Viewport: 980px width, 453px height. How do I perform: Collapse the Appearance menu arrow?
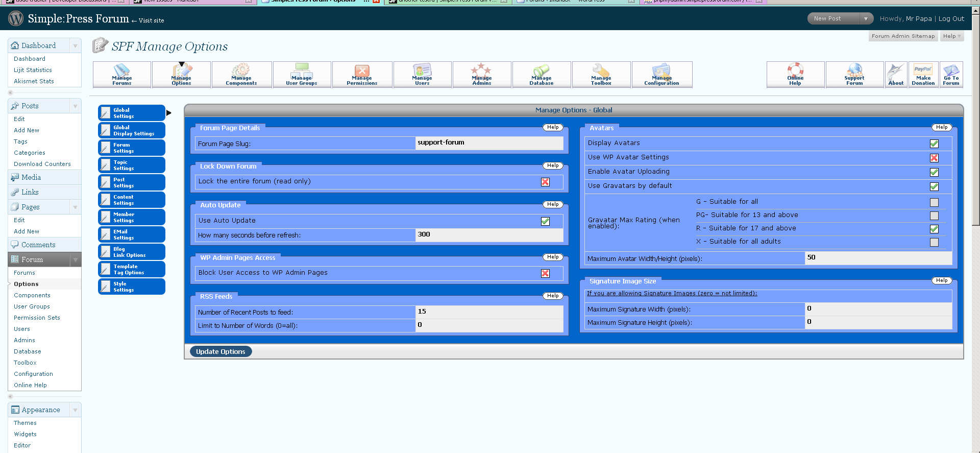(x=75, y=410)
